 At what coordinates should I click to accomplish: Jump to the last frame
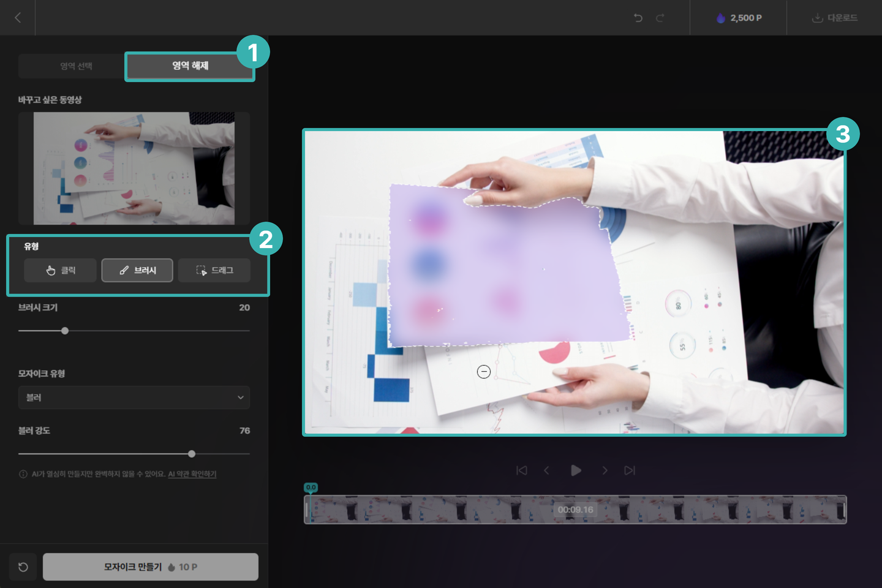pyautogui.click(x=630, y=470)
